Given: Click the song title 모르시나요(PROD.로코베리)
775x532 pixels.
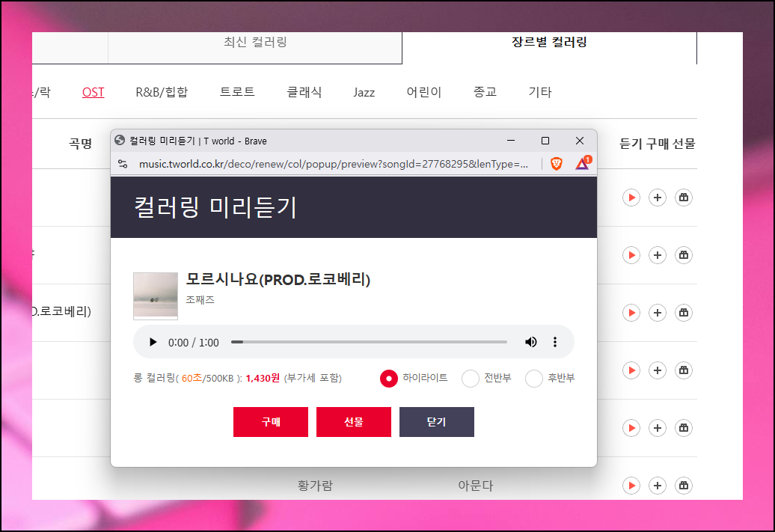Looking at the screenshot, I should click(x=278, y=279).
